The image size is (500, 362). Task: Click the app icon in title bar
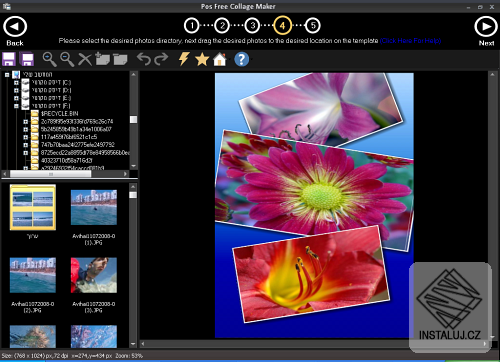coord(6,6)
